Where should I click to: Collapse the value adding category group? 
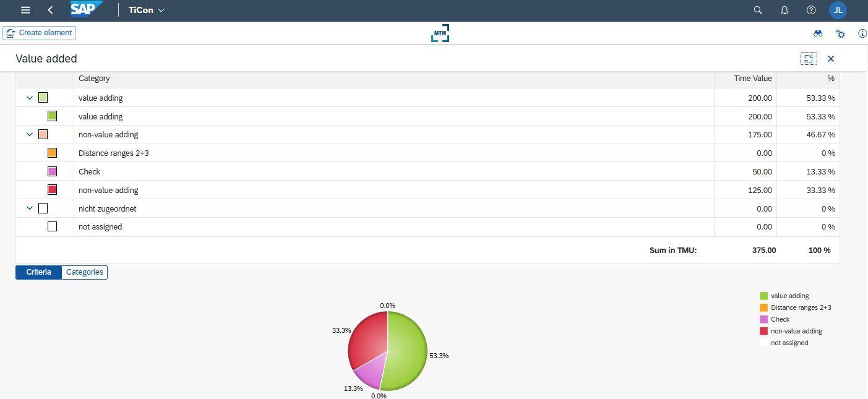pyautogui.click(x=29, y=98)
